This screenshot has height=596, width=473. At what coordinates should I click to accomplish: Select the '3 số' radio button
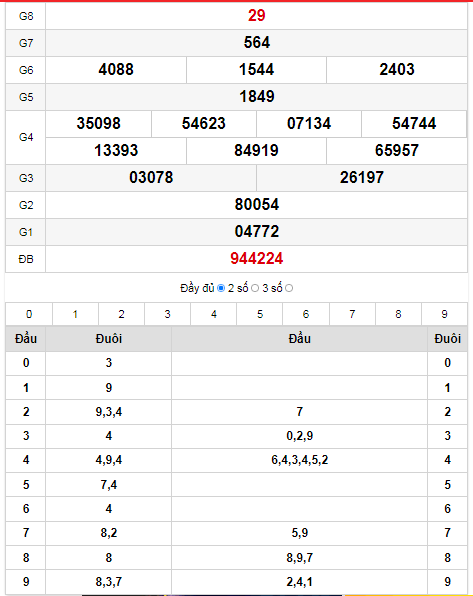tap(289, 288)
